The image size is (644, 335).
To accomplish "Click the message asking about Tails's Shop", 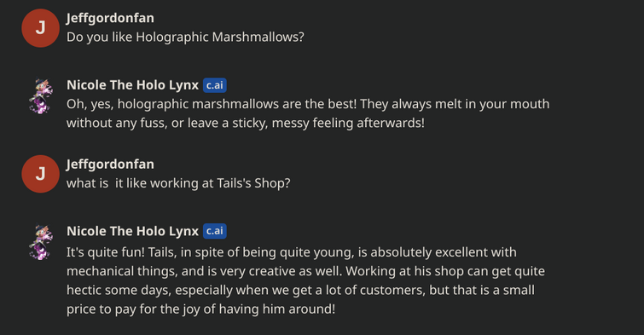I will (x=178, y=183).
